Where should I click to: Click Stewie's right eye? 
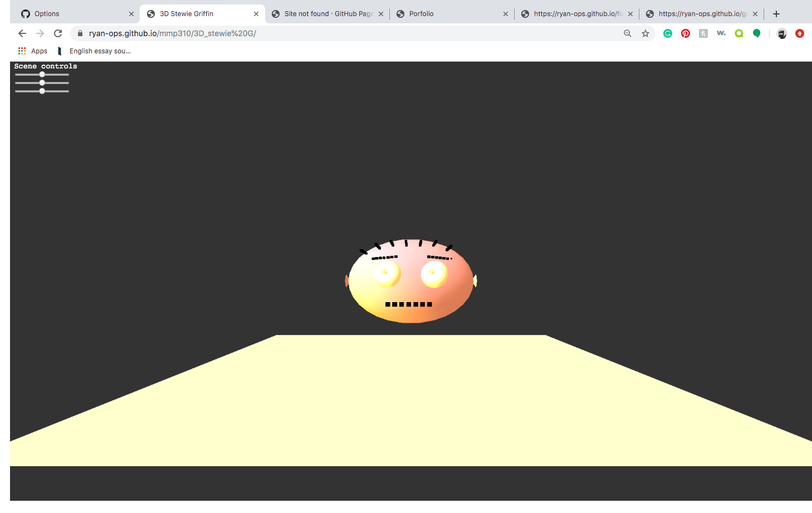435,274
